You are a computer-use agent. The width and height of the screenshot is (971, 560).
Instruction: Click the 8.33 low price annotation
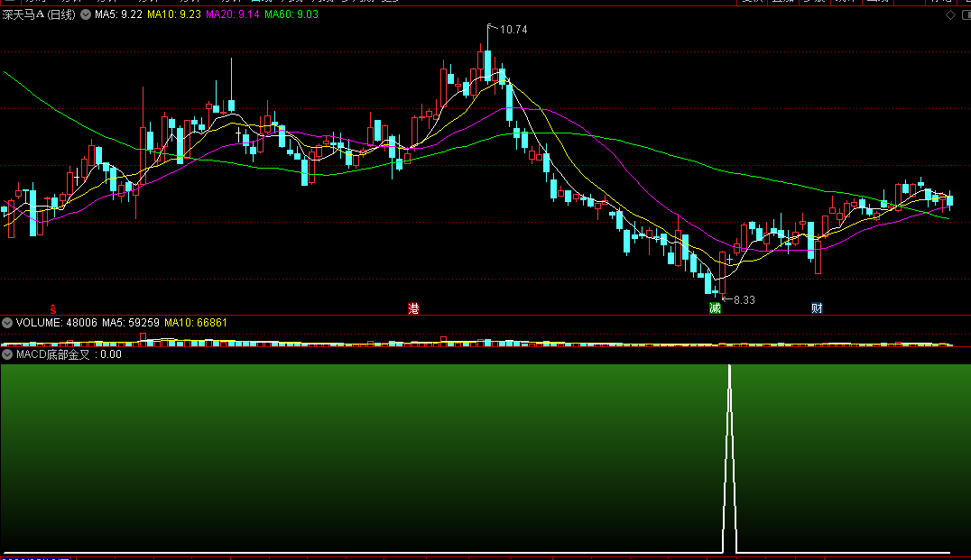click(x=744, y=300)
